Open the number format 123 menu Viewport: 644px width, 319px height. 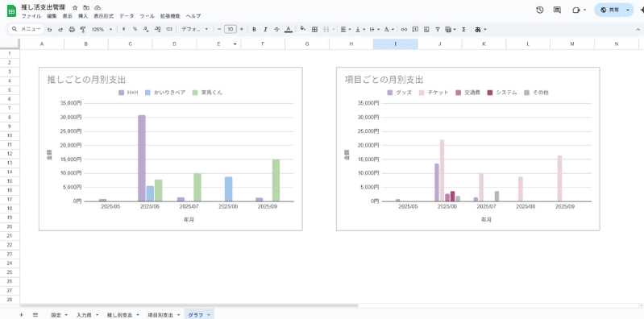point(168,30)
